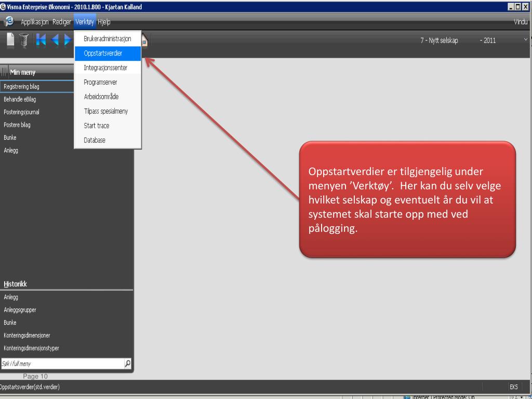Click the 'Søk i full meny' search field

pyautogui.click(x=62, y=363)
